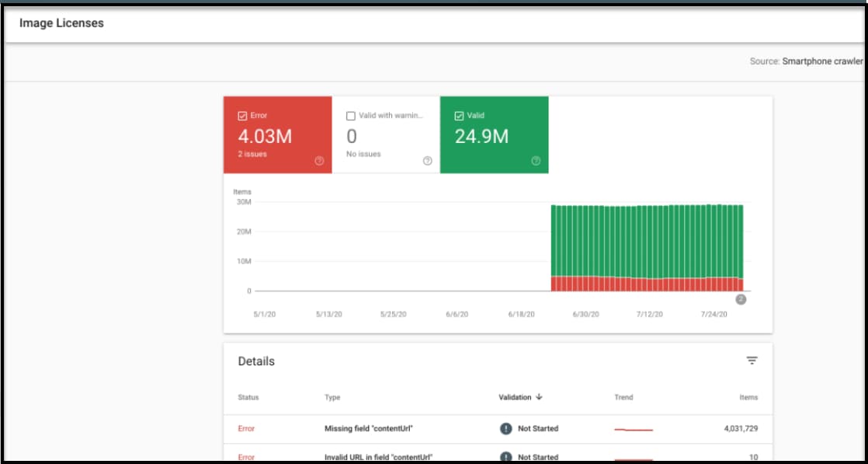
Task: Click the chart annotation marker 2
Action: (741, 299)
